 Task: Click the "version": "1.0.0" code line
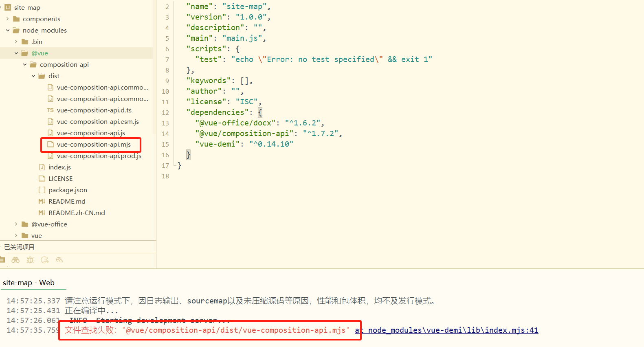click(228, 17)
